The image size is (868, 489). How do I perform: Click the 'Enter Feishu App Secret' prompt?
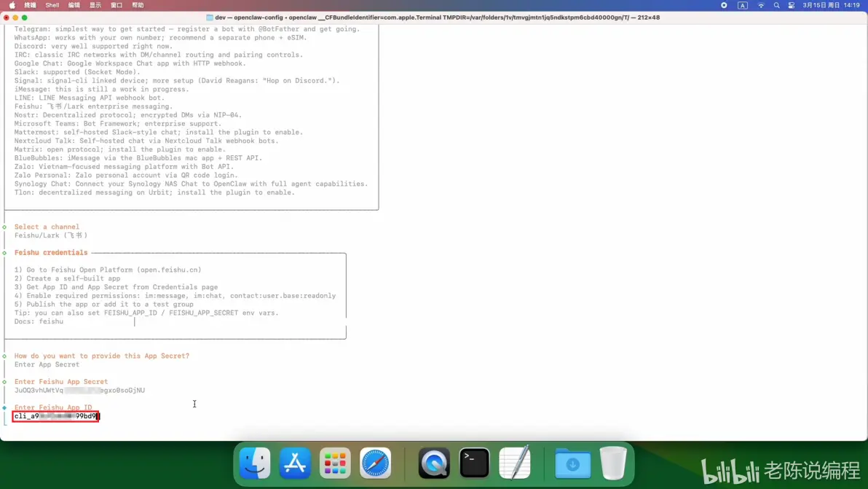[x=61, y=382]
